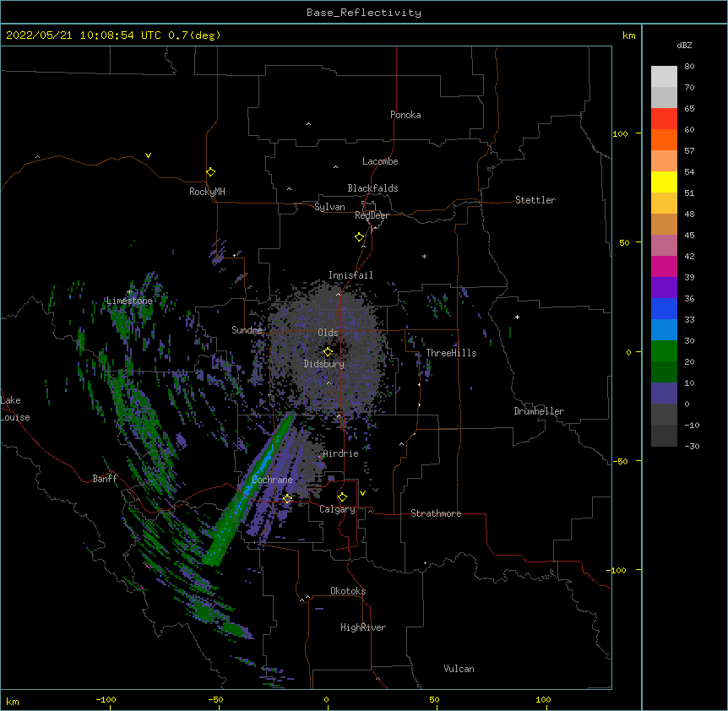Click the 42 dBZ magenta legend swatch
The width and height of the screenshot is (728, 711).
[664, 266]
